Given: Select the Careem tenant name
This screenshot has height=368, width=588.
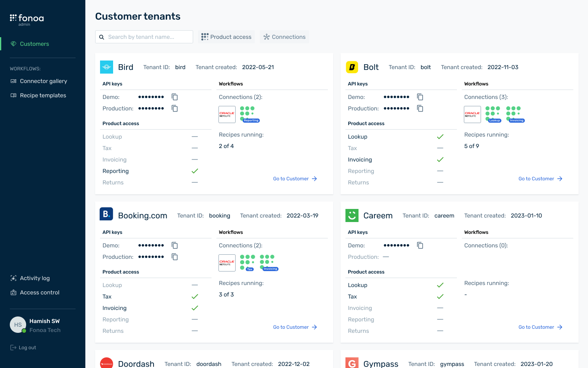Looking at the screenshot, I should pos(378,215).
